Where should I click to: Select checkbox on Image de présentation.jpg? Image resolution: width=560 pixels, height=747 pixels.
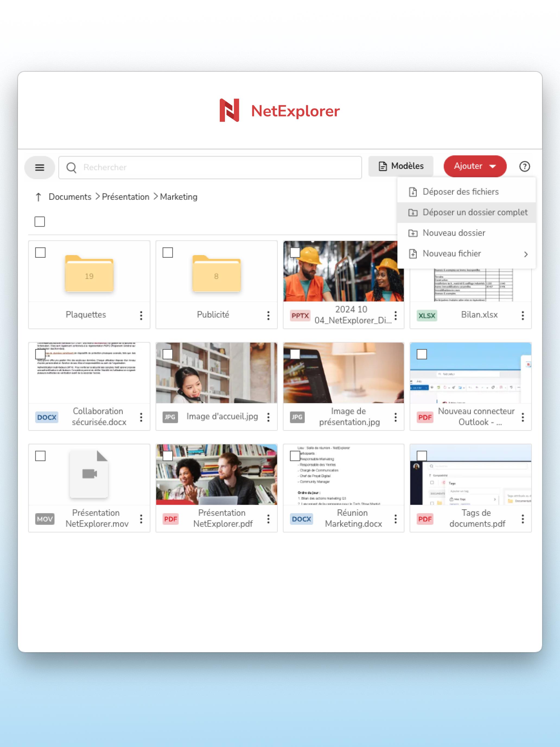pos(295,354)
